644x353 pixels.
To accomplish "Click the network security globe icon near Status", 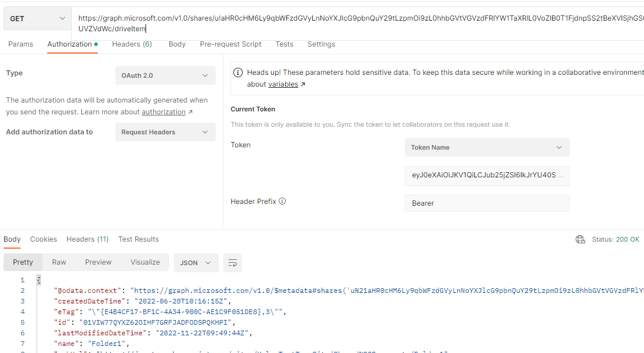I will pyautogui.click(x=580, y=239).
